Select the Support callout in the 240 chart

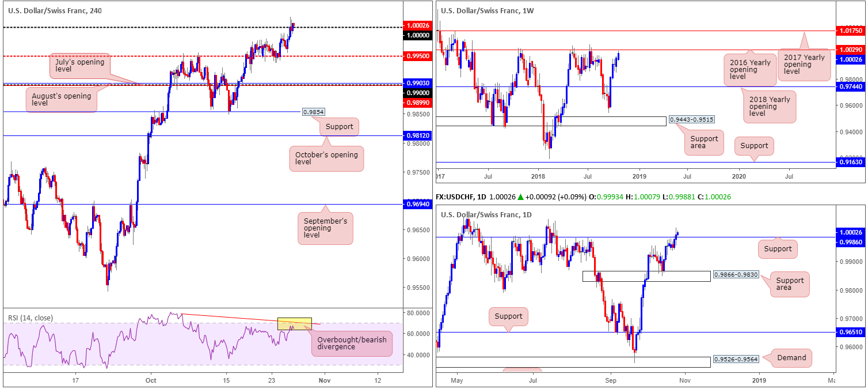pos(339,127)
